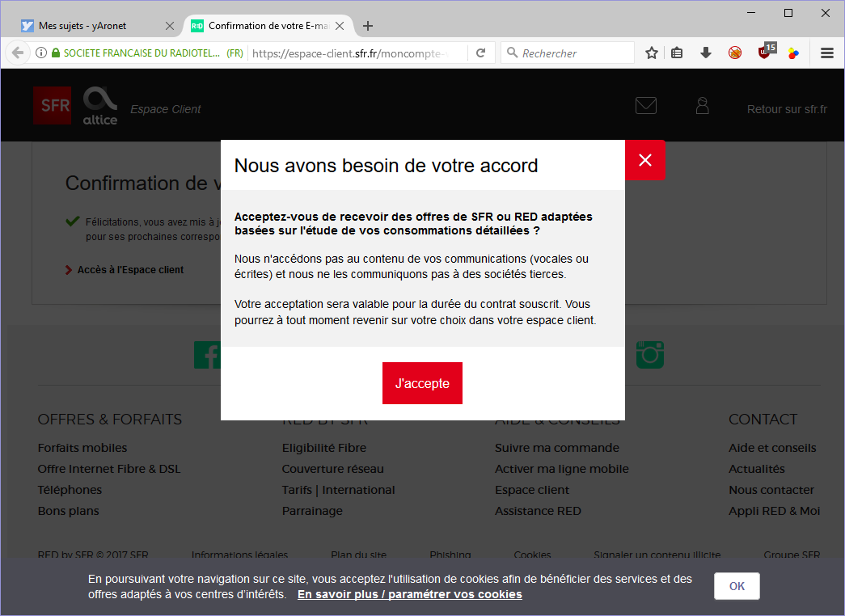Image resolution: width=845 pixels, height=616 pixels.
Task: Click the site info icon in address bar
Action: [40, 53]
